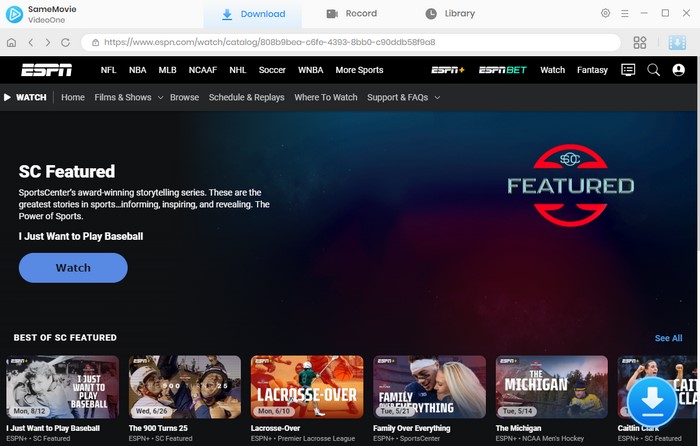Click the SC Featured heading
Screen dimensions: 700x446
click(67, 171)
